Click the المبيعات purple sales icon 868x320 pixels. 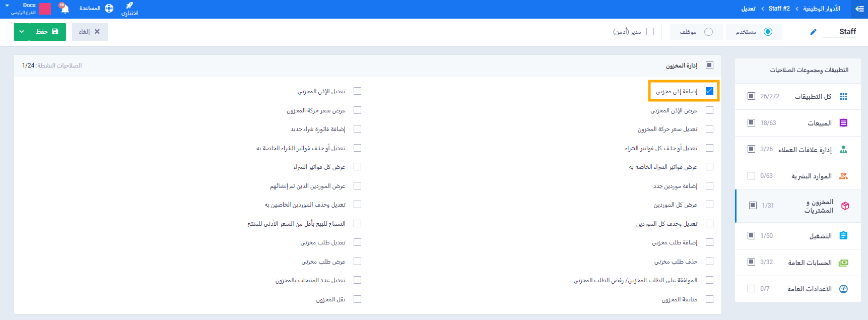point(843,123)
